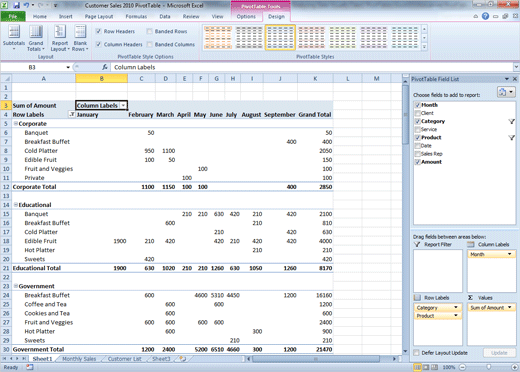Uncheck the Month field checkbox

[x=417, y=105]
